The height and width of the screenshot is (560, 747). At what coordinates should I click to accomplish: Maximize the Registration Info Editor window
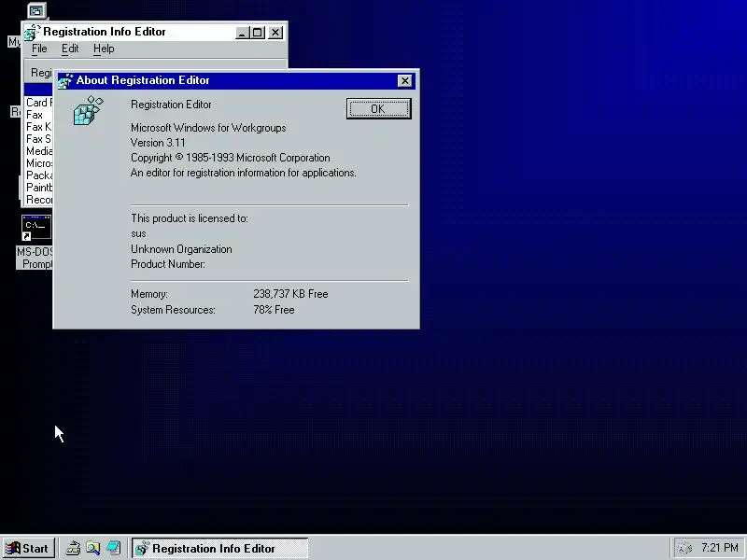coord(258,33)
